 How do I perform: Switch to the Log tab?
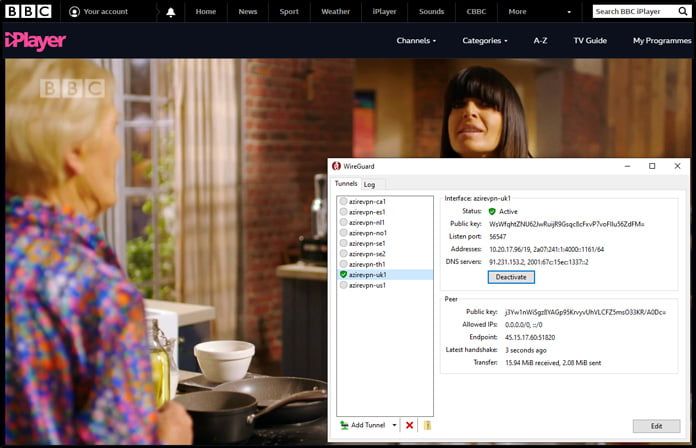pos(369,184)
